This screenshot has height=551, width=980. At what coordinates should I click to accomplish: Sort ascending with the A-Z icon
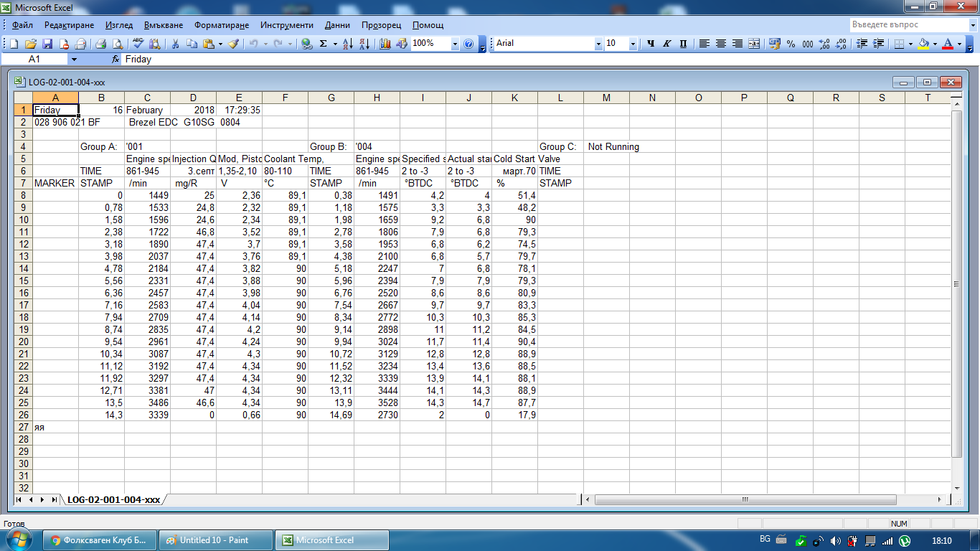[x=347, y=44]
